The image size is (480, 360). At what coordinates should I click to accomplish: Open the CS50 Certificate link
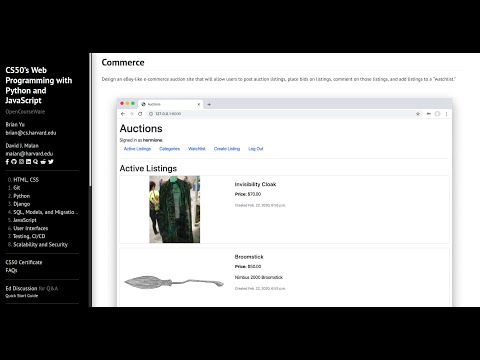(24, 262)
